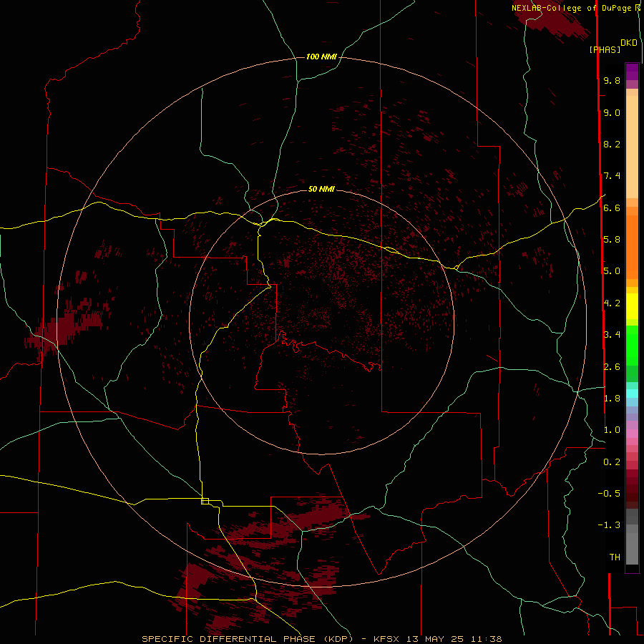Click the 9.8 value on the color scale

(612, 80)
